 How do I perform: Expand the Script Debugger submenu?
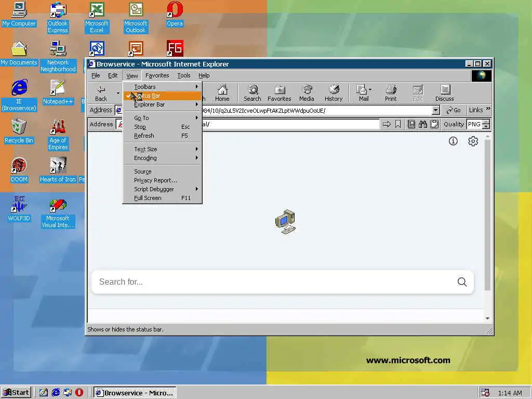(162, 189)
